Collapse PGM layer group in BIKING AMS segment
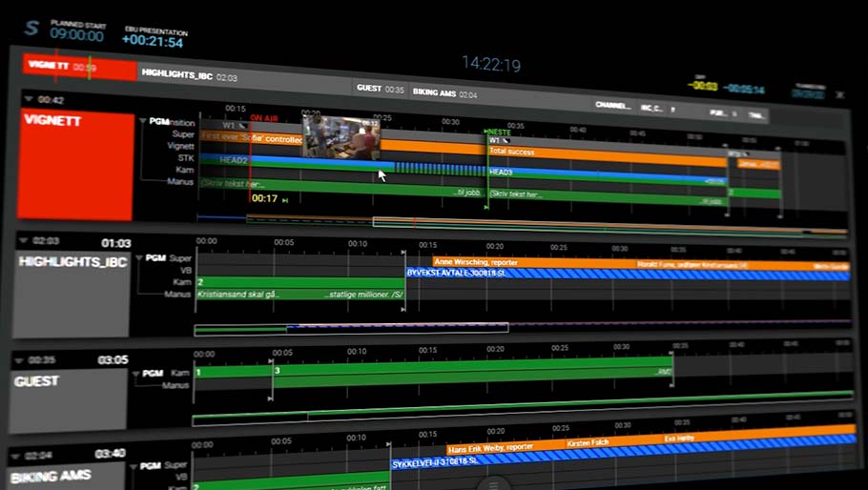This screenshot has width=868, height=490. point(133,467)
